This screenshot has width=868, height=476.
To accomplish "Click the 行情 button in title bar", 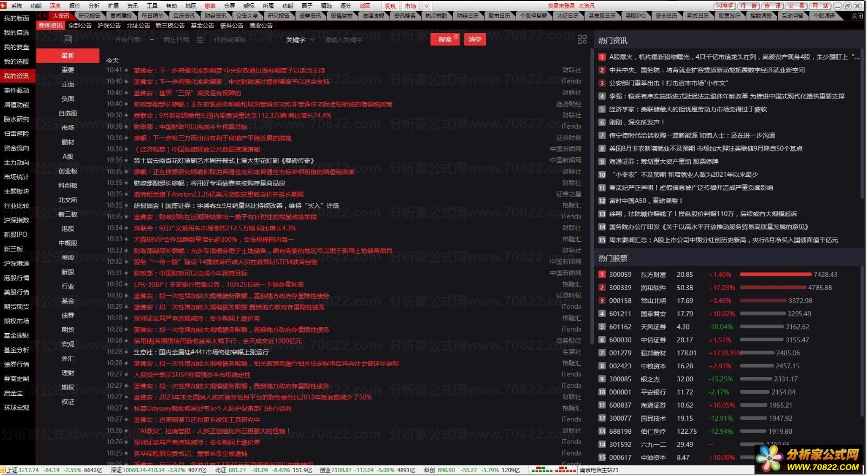I will (x=749, y=5).
